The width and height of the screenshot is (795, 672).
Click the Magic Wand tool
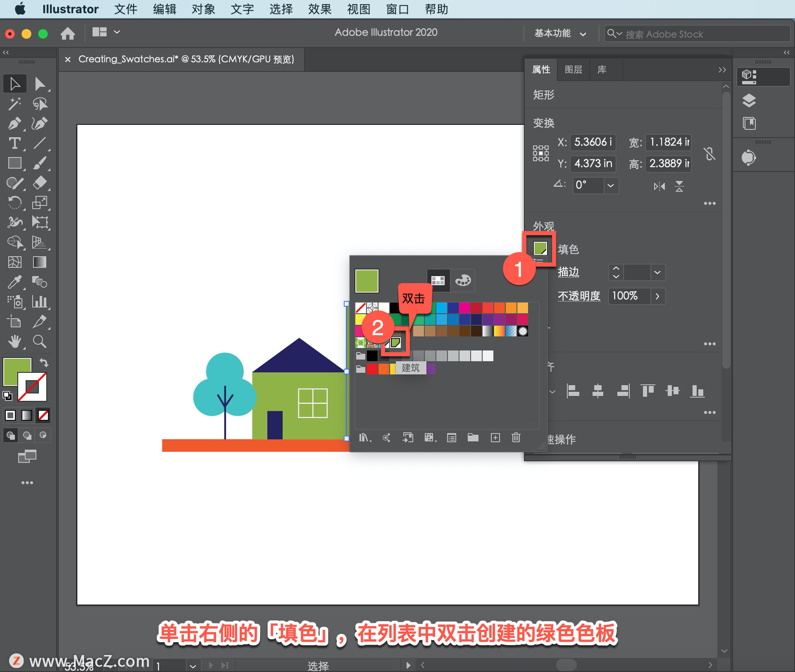click(14, 104)
